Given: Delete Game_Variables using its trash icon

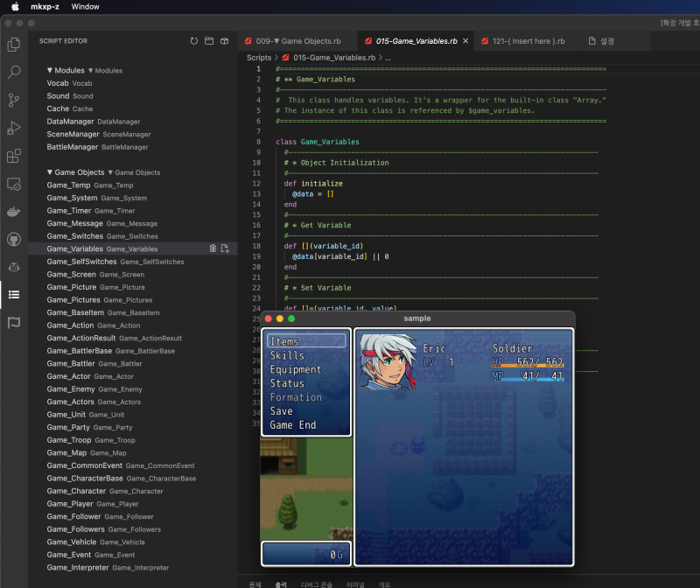Looking at the screenshot, I should (213, 248).
